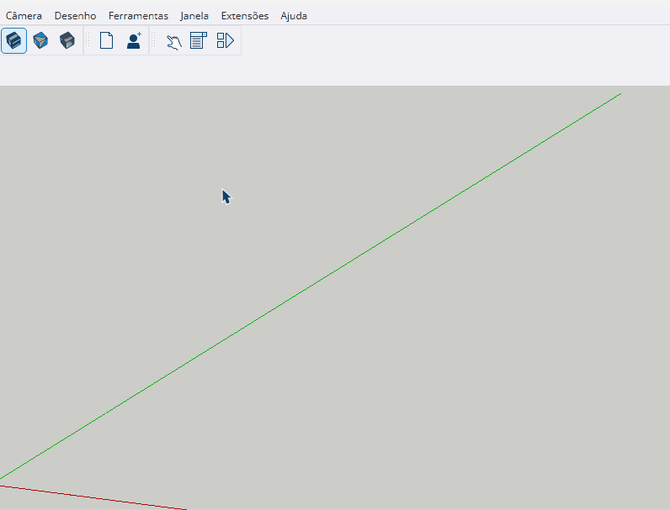Viewport: 670px width, 510px height.
Task: Open the Extensões menu
Action: 244,16
